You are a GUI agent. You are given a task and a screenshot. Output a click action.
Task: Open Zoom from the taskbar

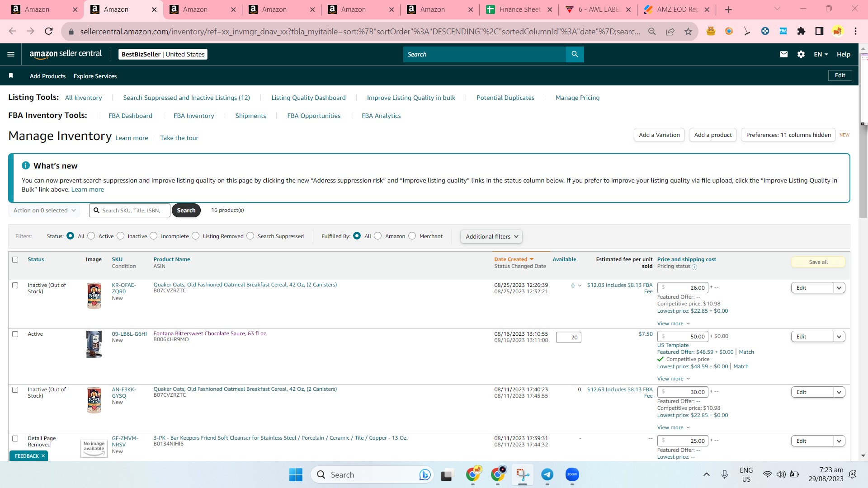point(572,474)
